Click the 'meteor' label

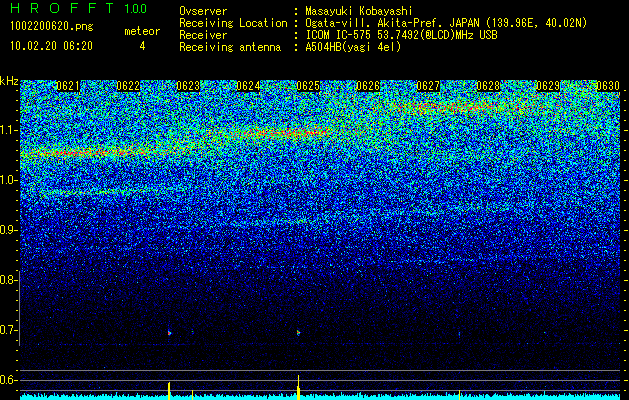click(142, 31)
